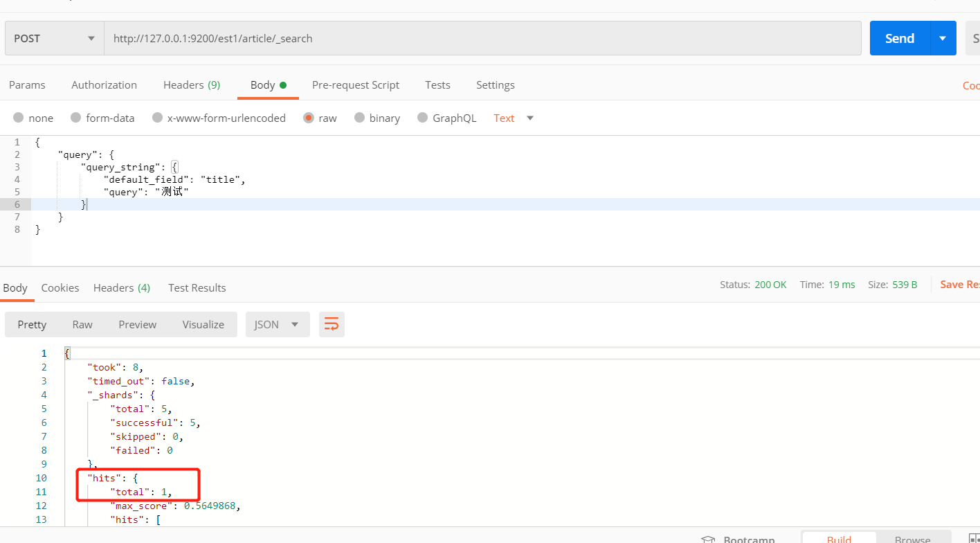Screen dimensions: 980x543
Task: Click the "default_field": "title" line
Action: [174, 179]
